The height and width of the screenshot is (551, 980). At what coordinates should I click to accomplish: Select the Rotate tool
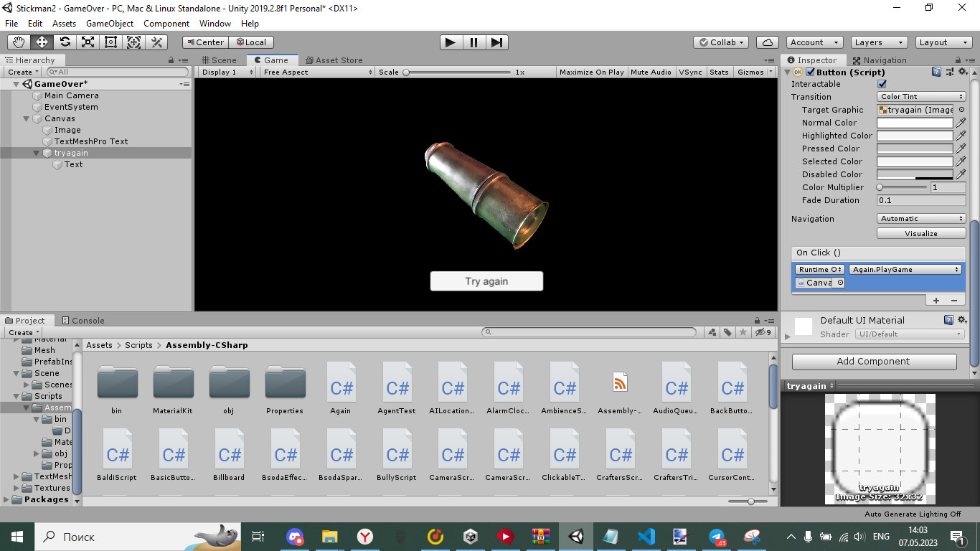[65, 42]
